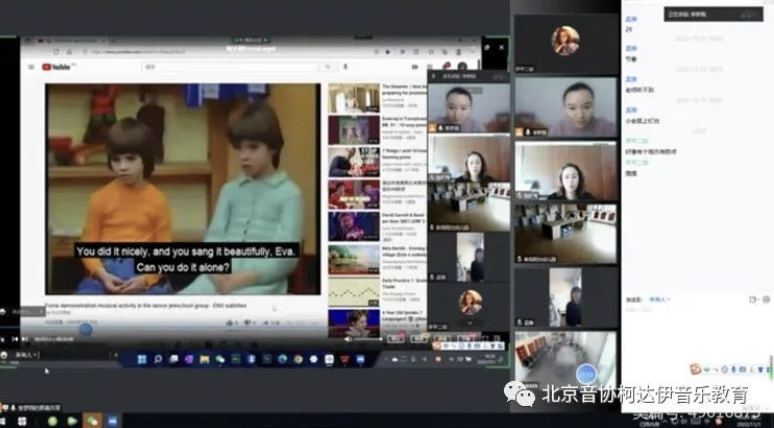774x428 pixels.
Task: Select the top participant tile with avatar photo
Action: click(x=566, y=44)
